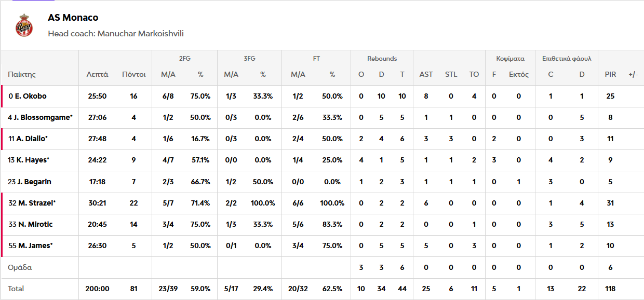Click player name N. Mirotic

[34, 224]
